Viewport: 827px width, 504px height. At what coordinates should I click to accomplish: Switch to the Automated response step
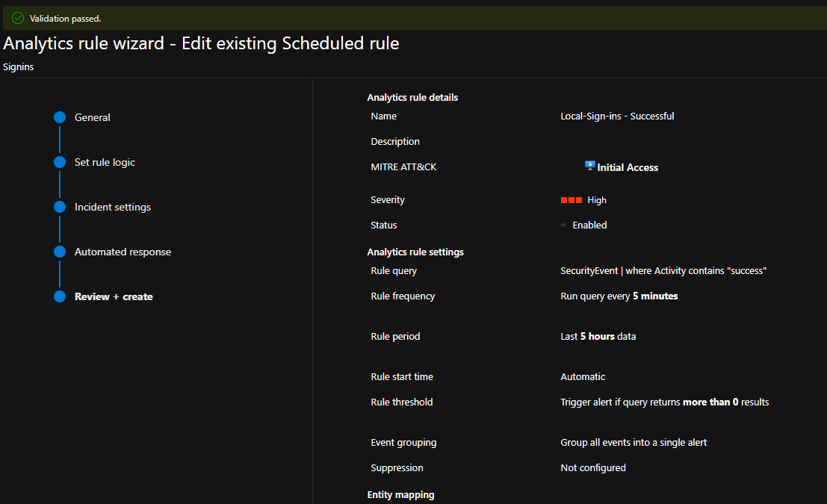coord(123,252)
